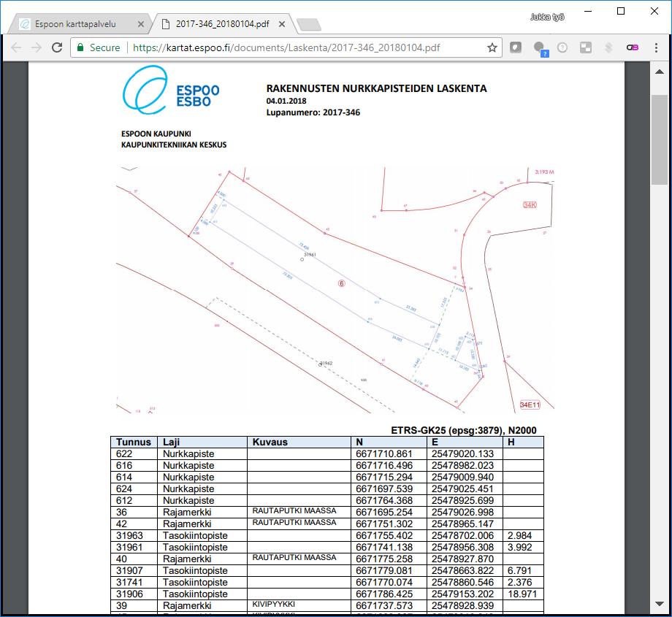Open the chat extension with blue badge

[541, 48]
